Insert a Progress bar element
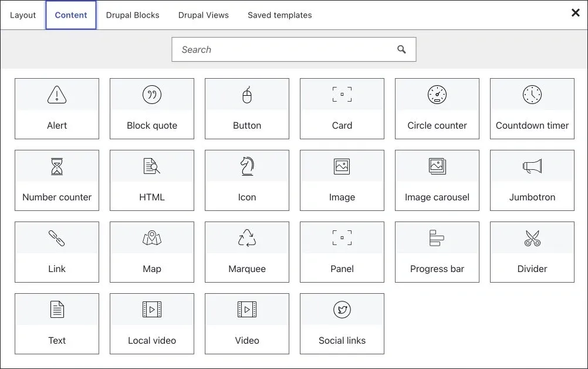The width and height of the screenshot is (588, 369). 437,252
